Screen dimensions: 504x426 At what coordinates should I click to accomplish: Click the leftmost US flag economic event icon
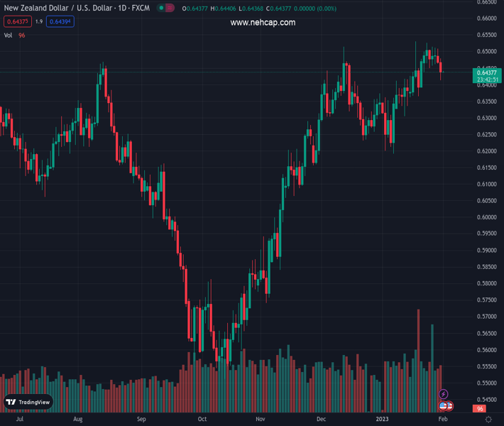pos(443,405)
